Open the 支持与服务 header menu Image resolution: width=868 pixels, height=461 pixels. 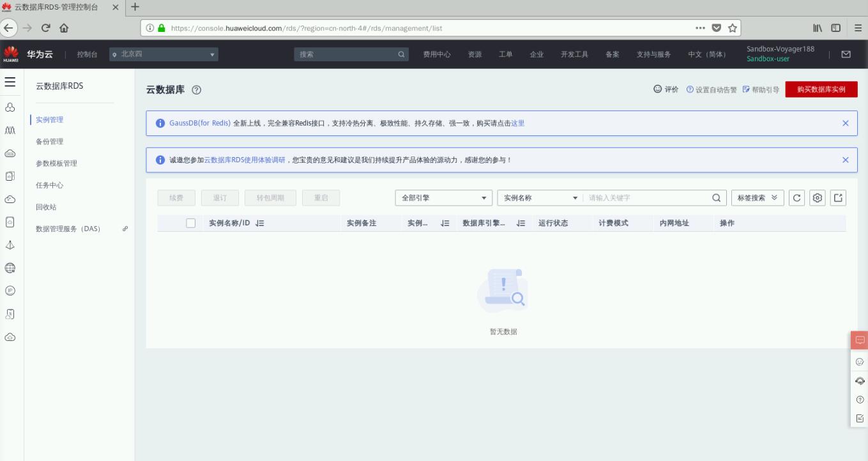(x=653, y=54)
